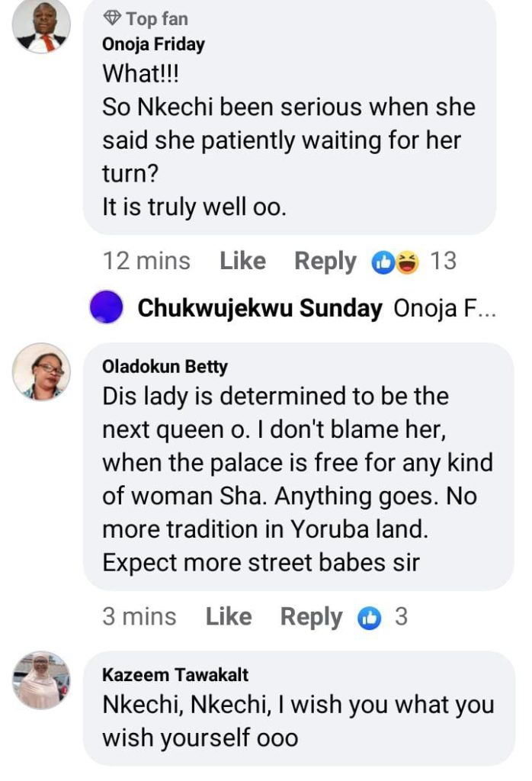Open the 13 reactions count

click(443, 261)
